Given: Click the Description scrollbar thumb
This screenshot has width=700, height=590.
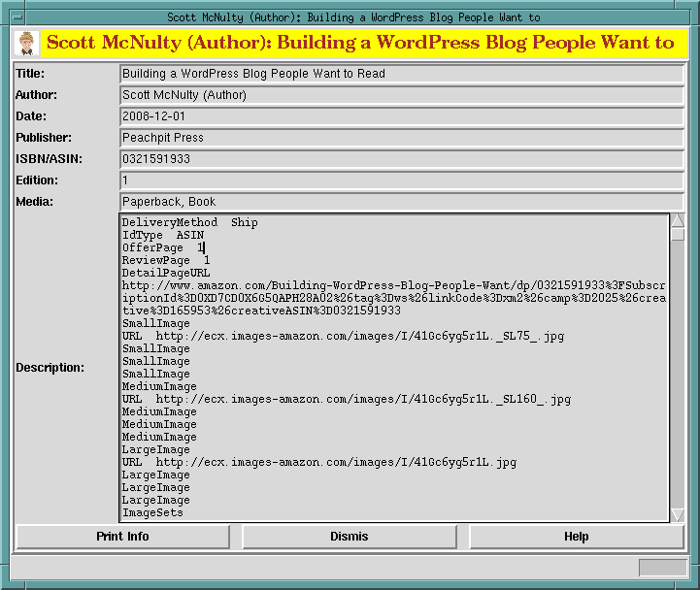Looking at the screenshot, I should click(678, 234).
